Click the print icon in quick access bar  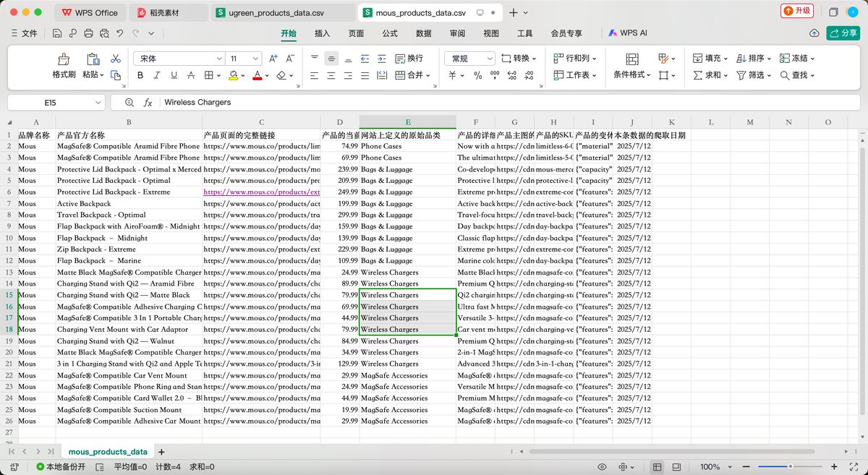(x=88, y=33)
